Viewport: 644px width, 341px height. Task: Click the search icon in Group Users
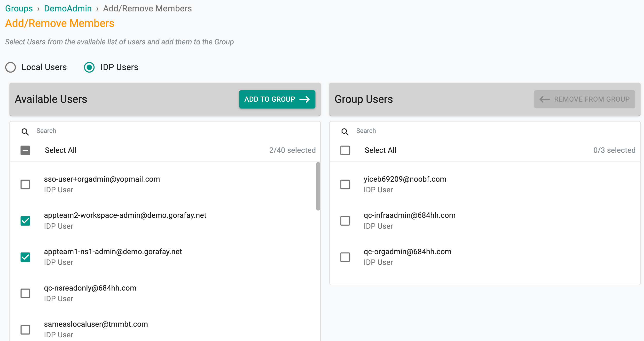[345, 132]
